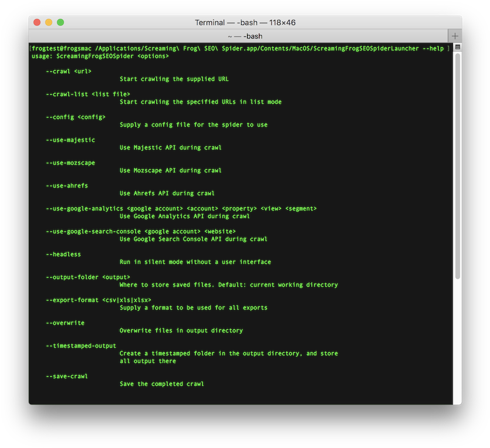Click the '--use-google-search-console' option line
Screen dimensions: 490x448
pyautogui.click(x=141, y=232)
